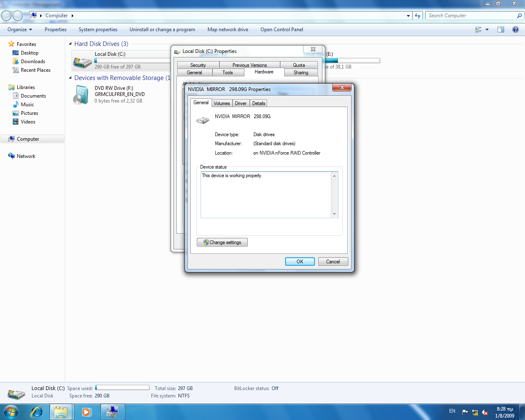
Task: Open Recent Places in sidebar
Action: click(x=36, y=70)
